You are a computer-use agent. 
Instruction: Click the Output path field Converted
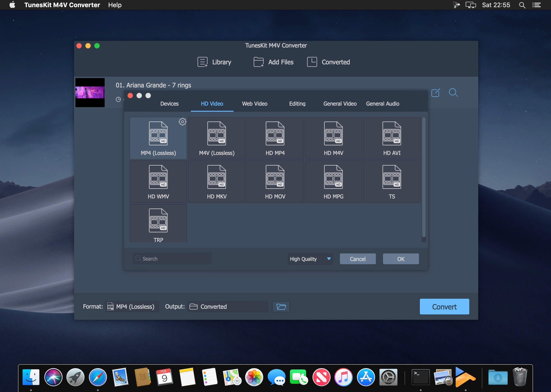tap(228, 307)
